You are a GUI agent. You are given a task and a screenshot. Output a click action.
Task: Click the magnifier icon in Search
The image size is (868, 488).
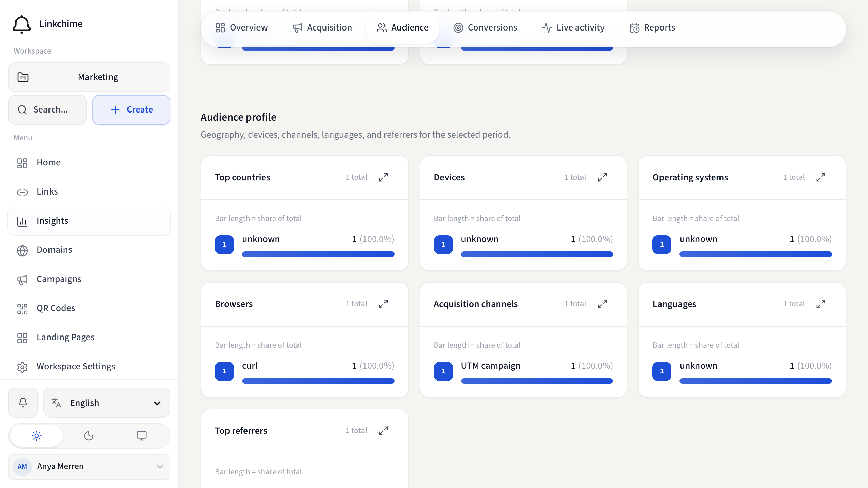[x=22, y=110]
